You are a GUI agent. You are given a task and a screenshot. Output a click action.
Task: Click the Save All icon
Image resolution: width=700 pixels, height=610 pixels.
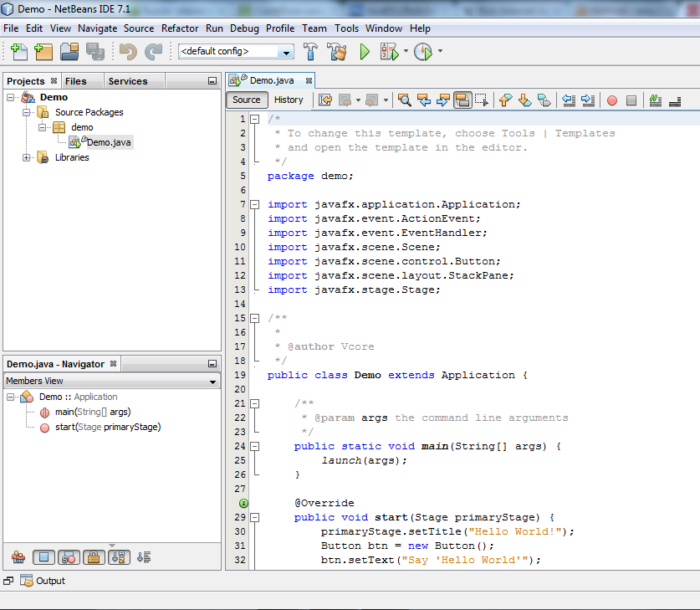click(x=95, y=51)
